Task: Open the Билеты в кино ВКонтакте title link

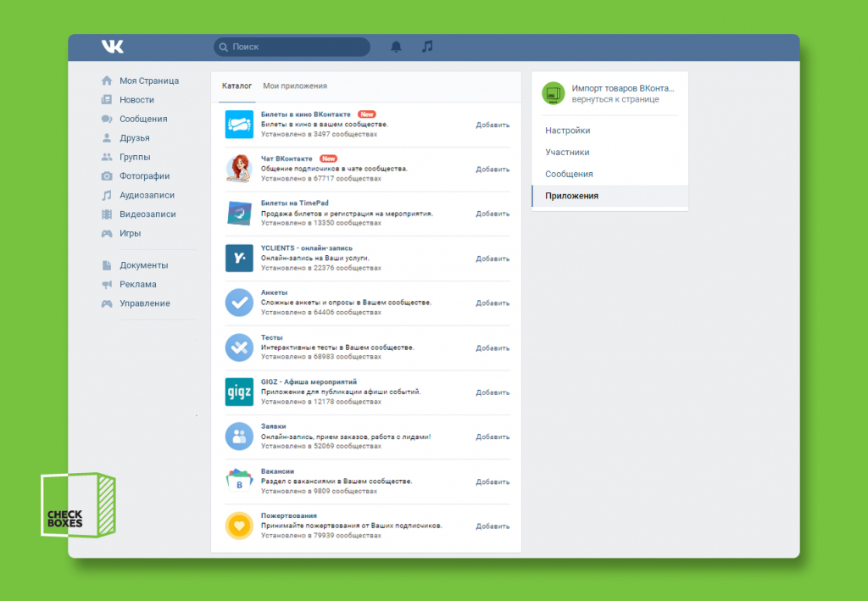Action: tap(305, 114)
